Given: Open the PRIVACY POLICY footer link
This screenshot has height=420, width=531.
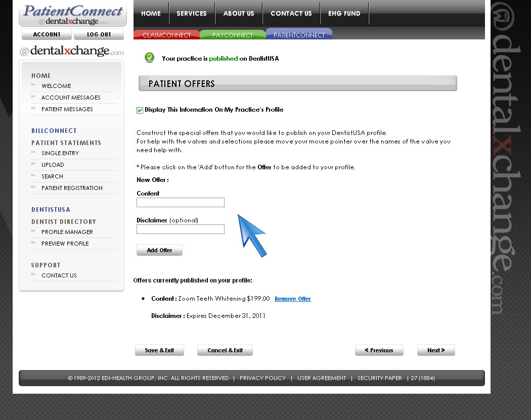Looking at the screenshot, I should point(262,378).
